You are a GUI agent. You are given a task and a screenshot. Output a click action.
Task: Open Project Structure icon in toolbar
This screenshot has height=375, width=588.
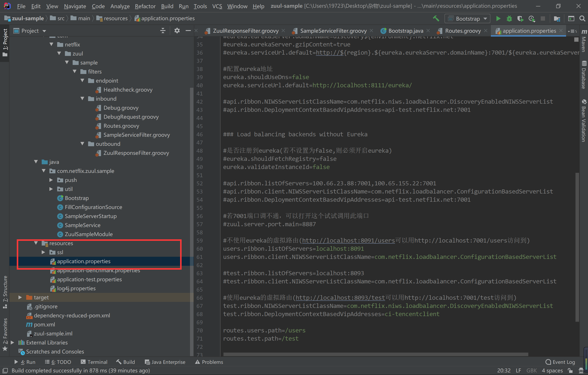557,18
